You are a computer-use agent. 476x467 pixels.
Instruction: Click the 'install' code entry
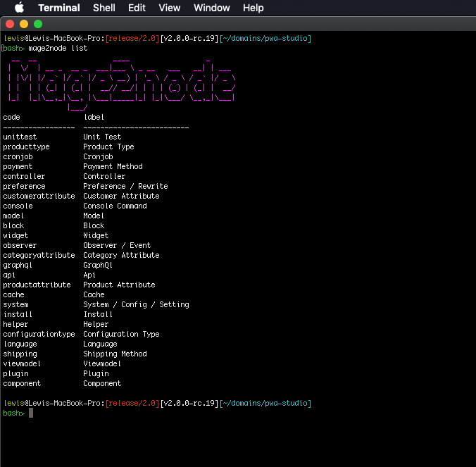click(x=18, y=315)
